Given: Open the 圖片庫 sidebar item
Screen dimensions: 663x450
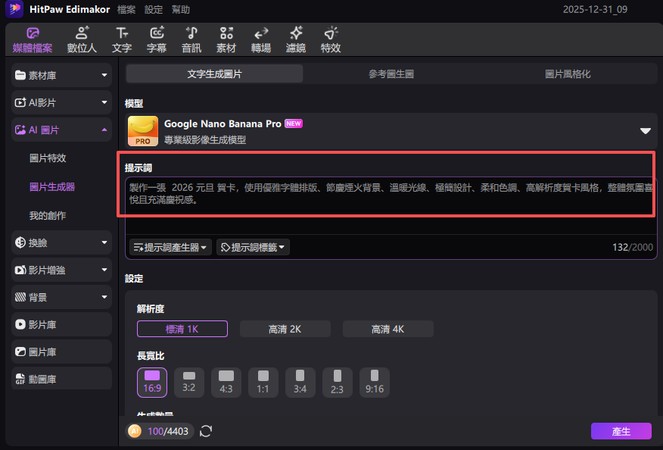Looking at the screenshot, I should [x=62, y=352].
